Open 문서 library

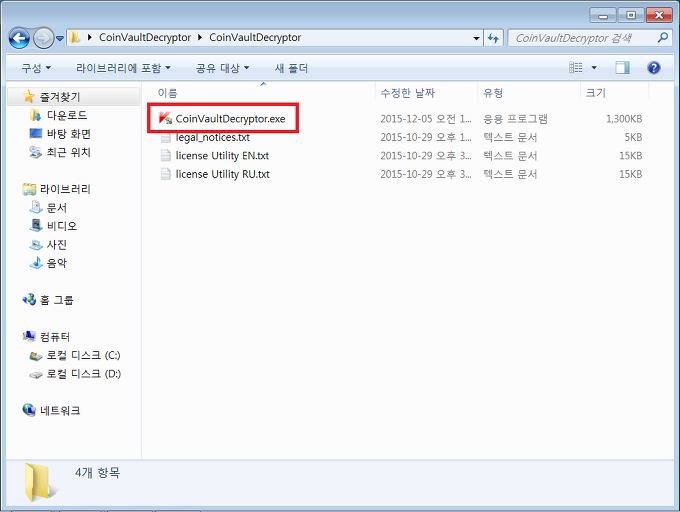click(x=57, y=208)
